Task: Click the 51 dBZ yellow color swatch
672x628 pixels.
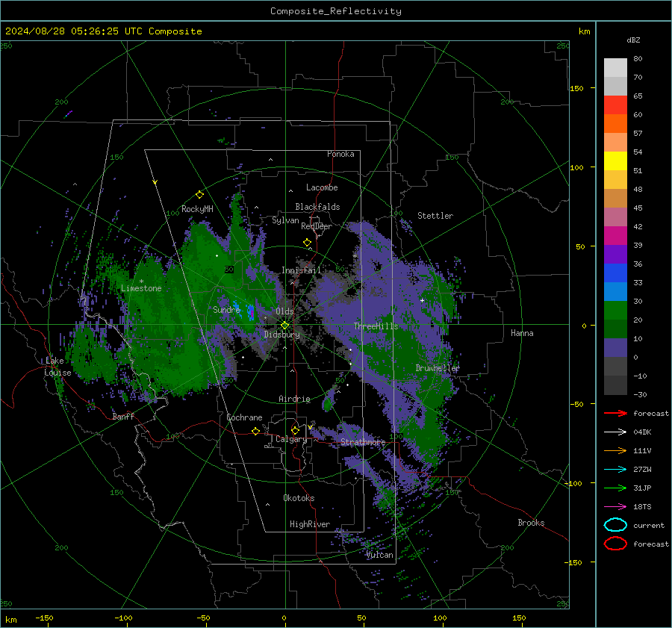Action: (x=615, y=161)
